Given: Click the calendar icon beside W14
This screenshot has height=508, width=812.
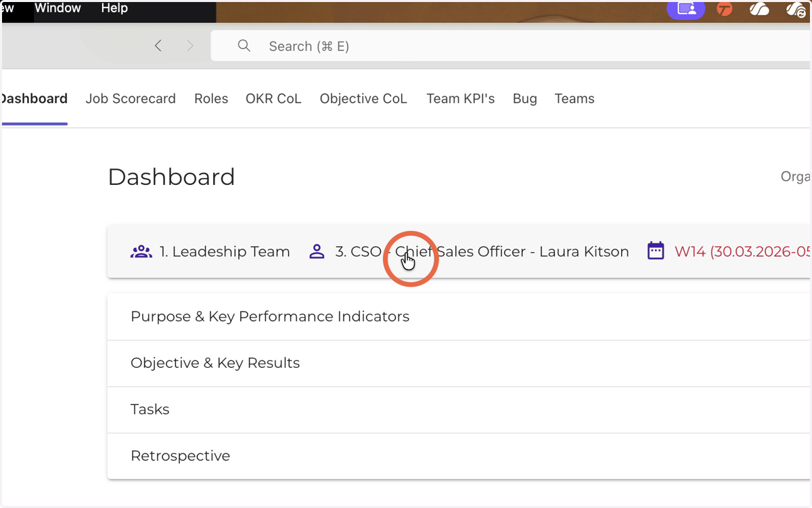Looking at the screenshot, I should click(x=656, y=251).
